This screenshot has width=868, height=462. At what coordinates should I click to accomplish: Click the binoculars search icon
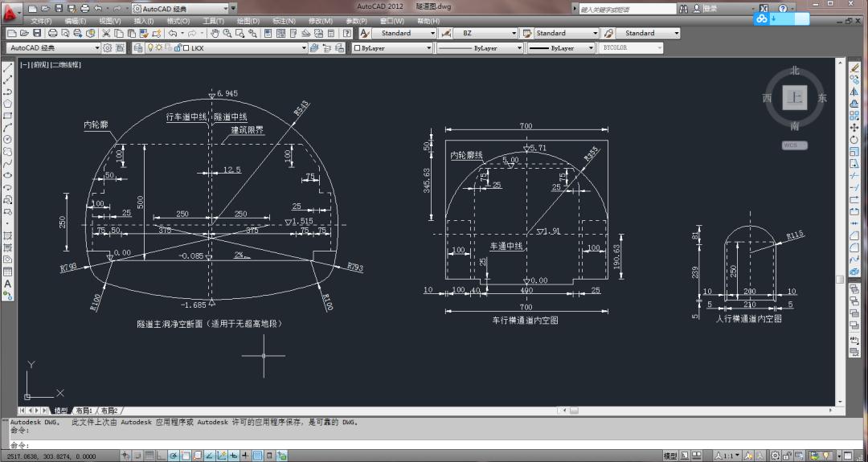pos(683,9)
